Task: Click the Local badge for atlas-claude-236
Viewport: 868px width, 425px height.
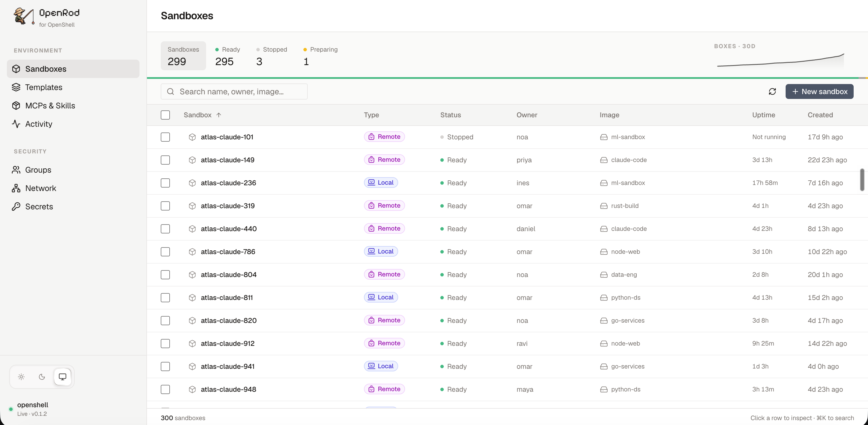Action: coord(381,182)
